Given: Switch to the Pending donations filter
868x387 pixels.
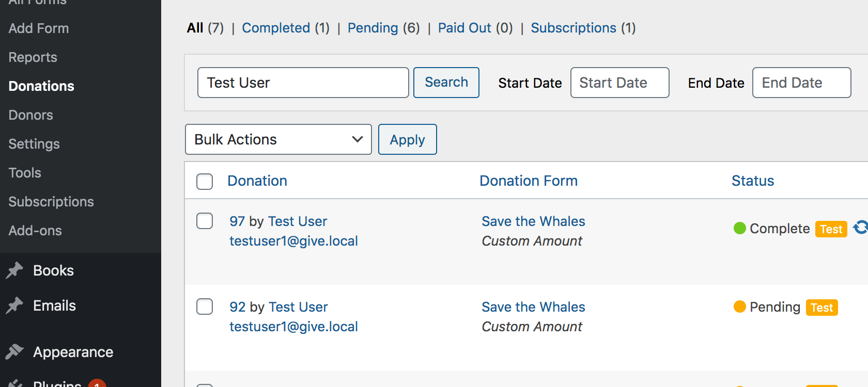Looking at the screenshot, I should click(373, 28).
